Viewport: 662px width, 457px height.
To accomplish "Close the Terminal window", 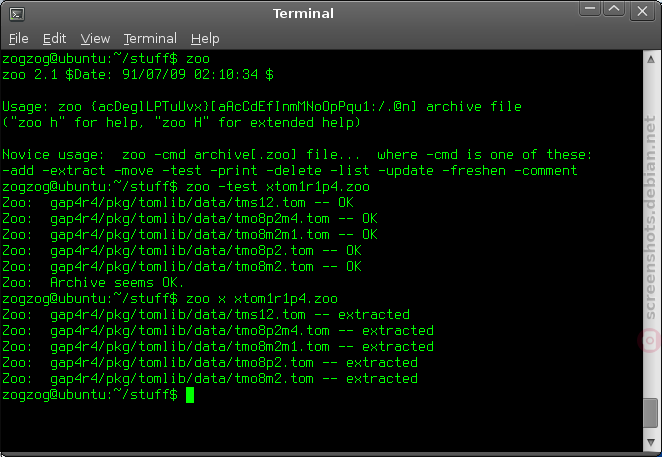I will 642,11.
